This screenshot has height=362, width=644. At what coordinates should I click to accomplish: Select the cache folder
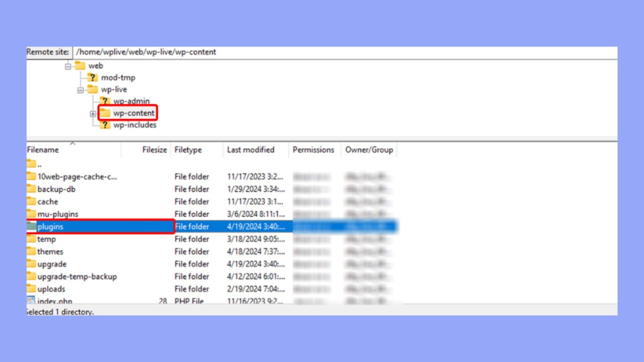47,202
